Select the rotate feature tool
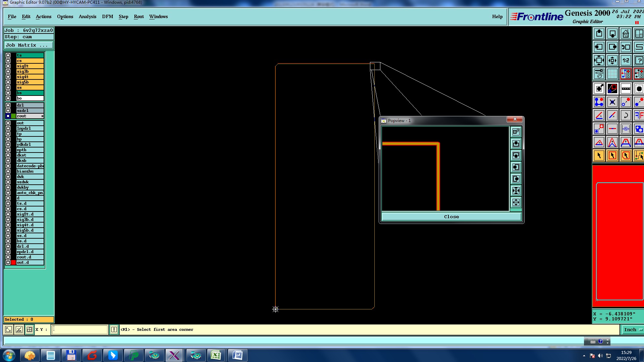The width and height of the screenshot is (644, 362). 626,116
